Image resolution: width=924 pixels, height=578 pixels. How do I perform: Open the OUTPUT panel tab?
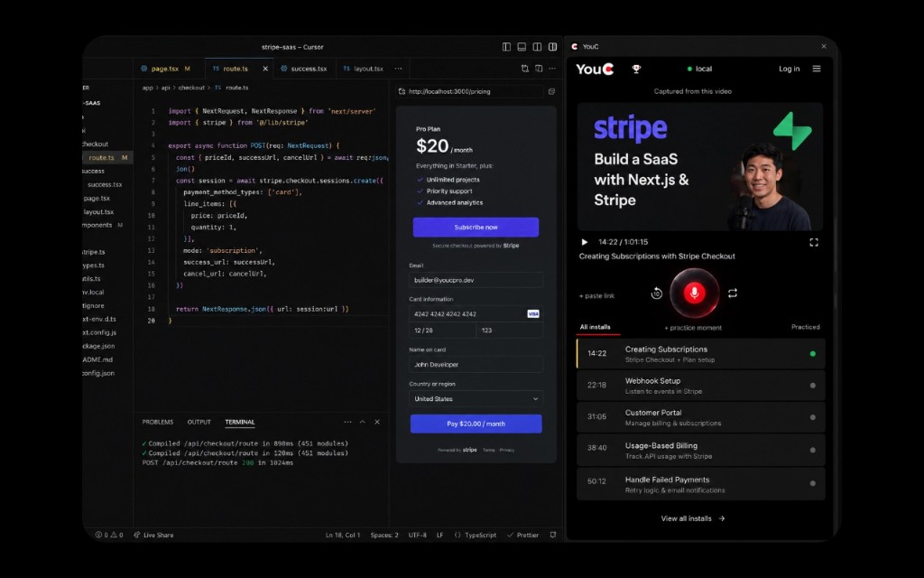199,422
